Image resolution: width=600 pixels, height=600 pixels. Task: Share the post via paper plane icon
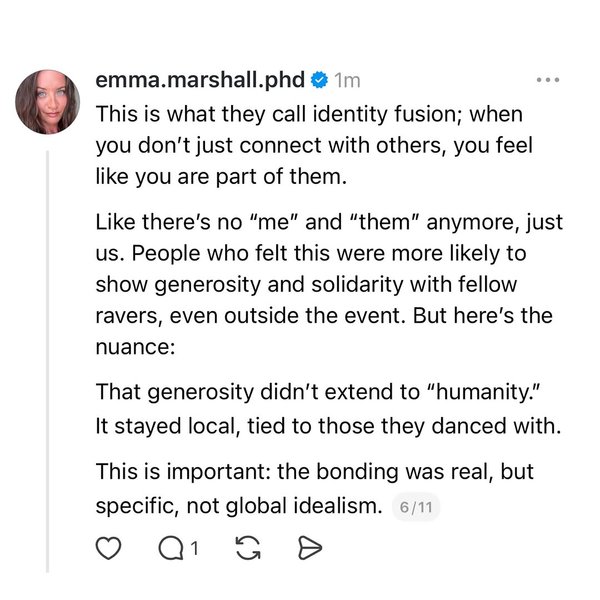309,548
